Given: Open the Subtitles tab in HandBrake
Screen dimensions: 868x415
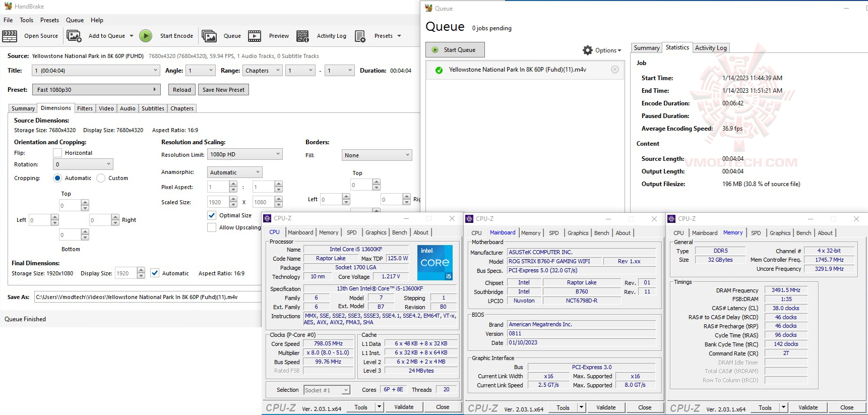Looking at the screenshot, I should point(153,108).
